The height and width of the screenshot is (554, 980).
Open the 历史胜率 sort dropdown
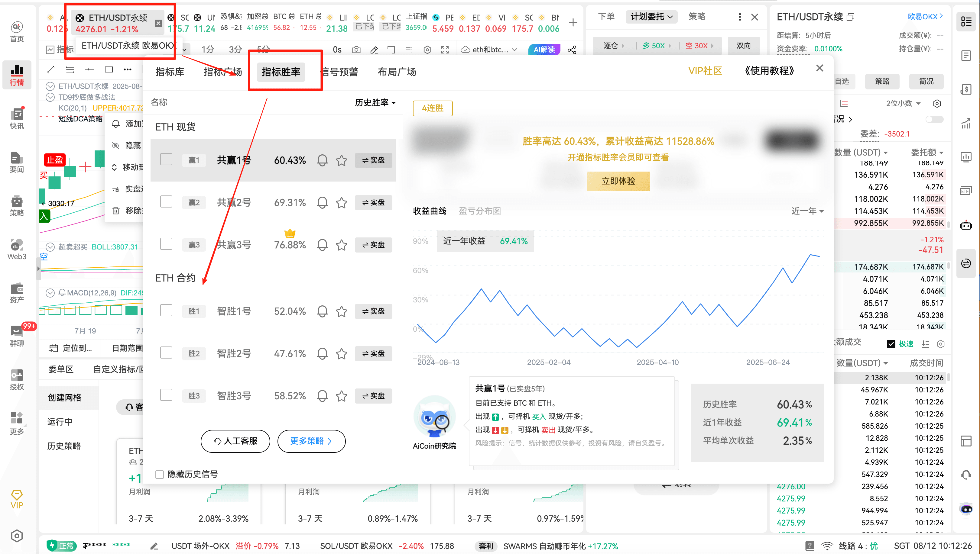coord(375,102)
